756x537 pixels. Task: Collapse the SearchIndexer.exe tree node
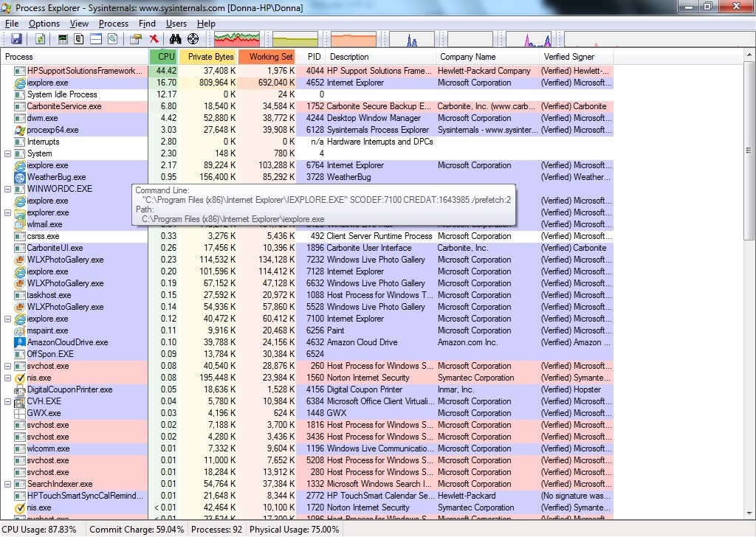(7, 484)
